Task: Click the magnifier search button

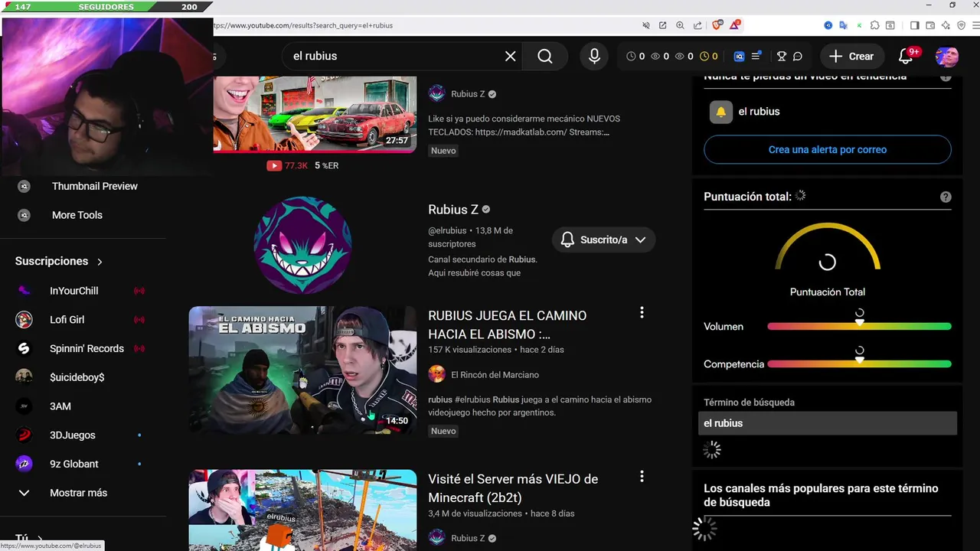Action: 544,56
